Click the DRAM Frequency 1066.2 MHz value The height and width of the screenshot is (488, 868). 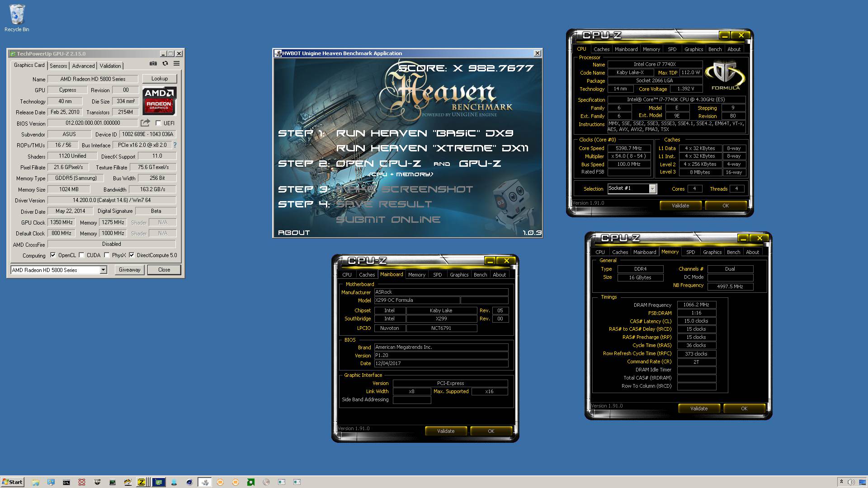click(696, 305)
